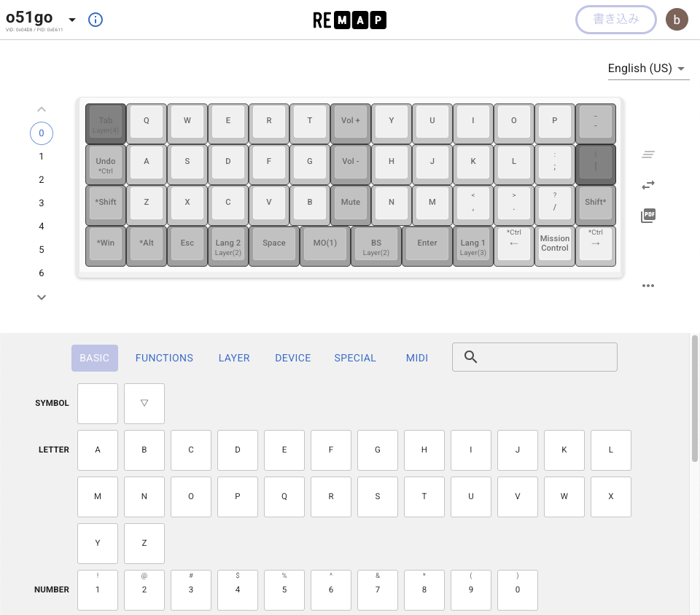Click the keyboard info icon

pyautogui.click(x=96, y=20)
